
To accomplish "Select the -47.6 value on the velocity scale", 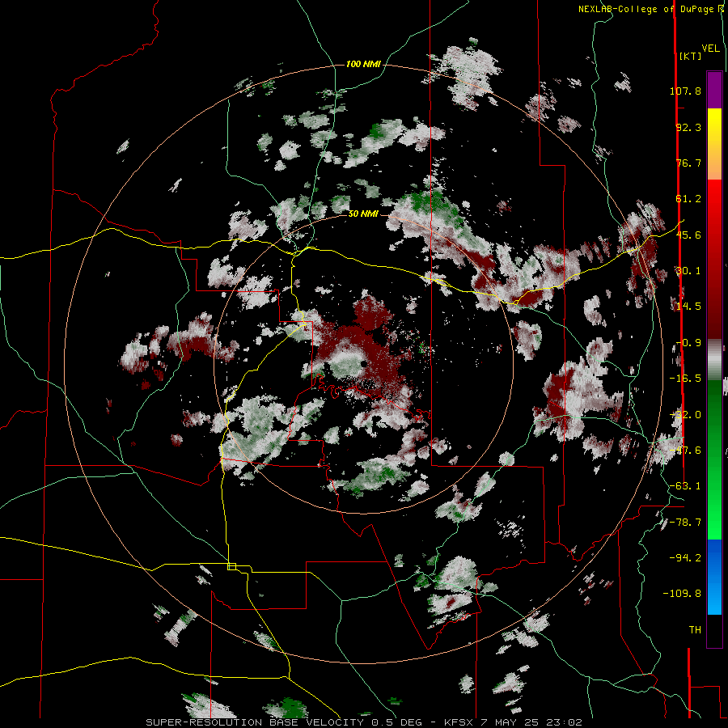I will pyautogui.click(x=685, y=451).
